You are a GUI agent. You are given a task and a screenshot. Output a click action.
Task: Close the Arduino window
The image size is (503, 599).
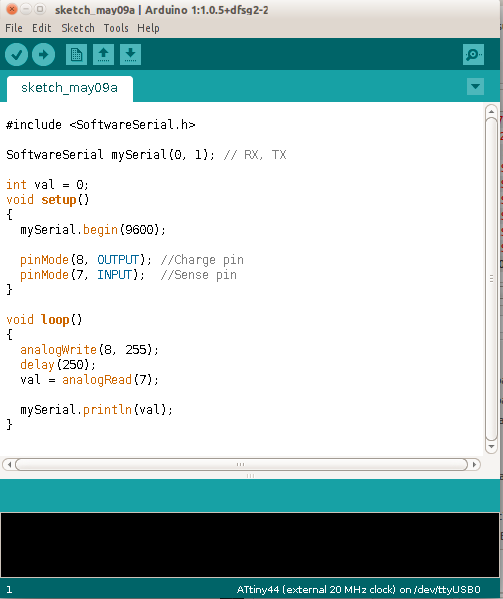click(x=12, y=9)
